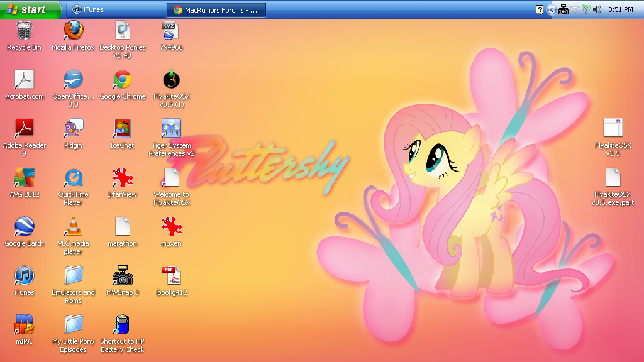Select the marathon file icon

tap(123, 226)
